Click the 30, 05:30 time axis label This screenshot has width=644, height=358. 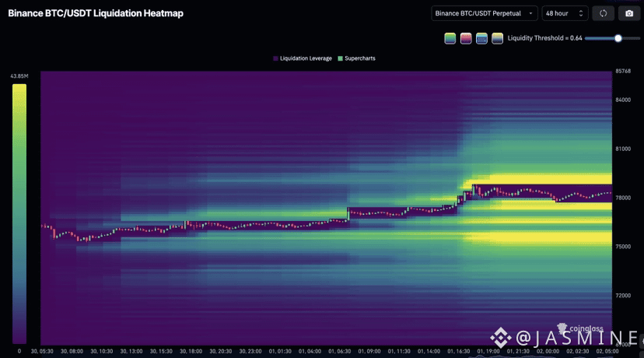(42, 352)
